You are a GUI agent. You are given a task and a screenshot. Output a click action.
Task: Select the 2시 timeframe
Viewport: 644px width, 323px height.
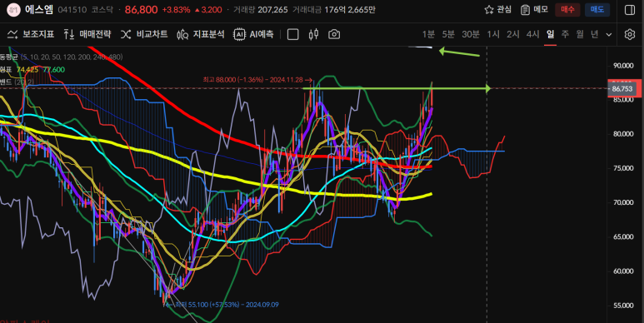[513, 34]
